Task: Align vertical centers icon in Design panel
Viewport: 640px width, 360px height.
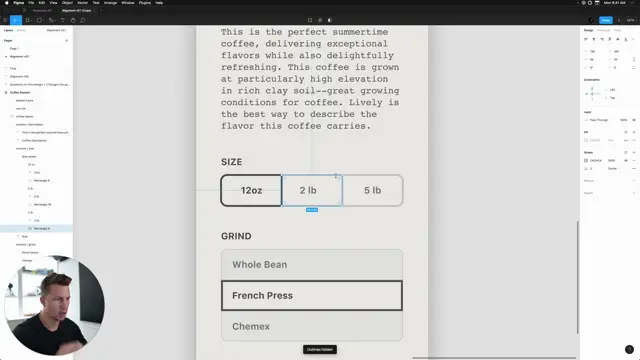Action: coord(618,39)
